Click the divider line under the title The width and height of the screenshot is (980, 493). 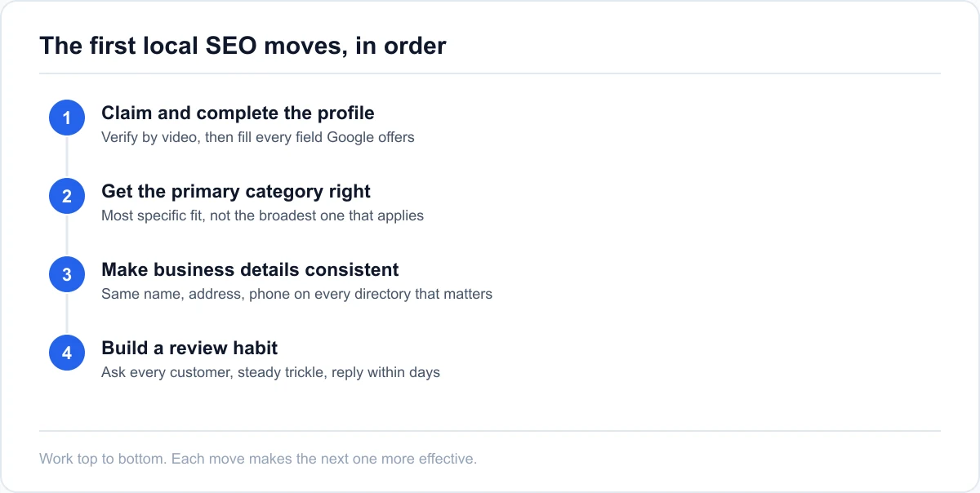pyautogui.click(x=490, y=73)
